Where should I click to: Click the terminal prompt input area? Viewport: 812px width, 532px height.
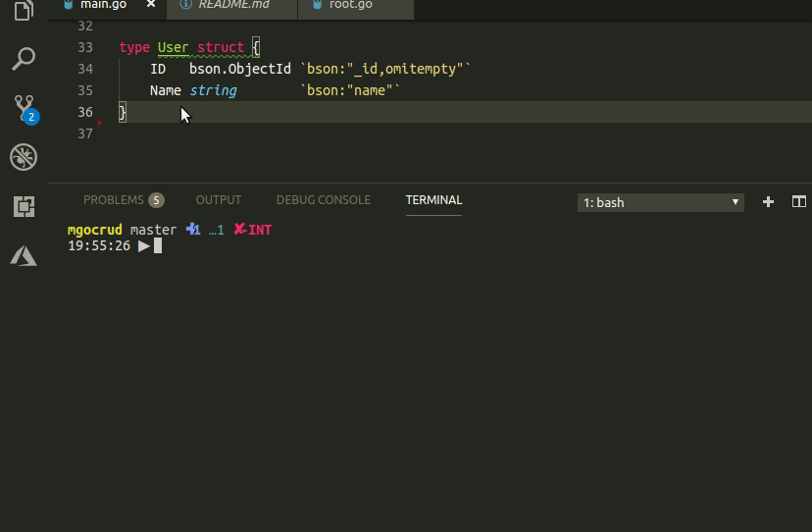158,245
